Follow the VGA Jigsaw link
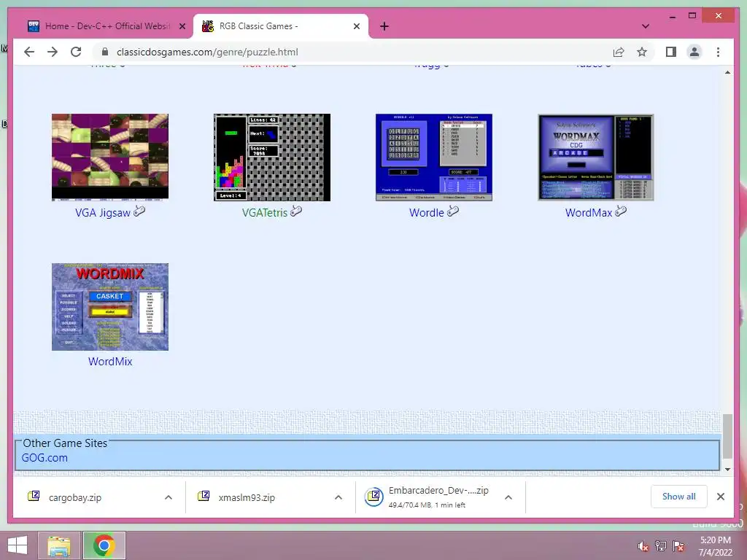The image size is (747, 560). pyautogui.click(x=102, y=213)
